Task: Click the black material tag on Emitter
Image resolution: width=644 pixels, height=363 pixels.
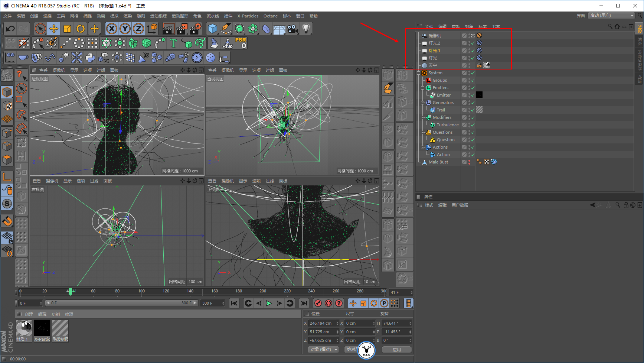Action: pos(479,95)
